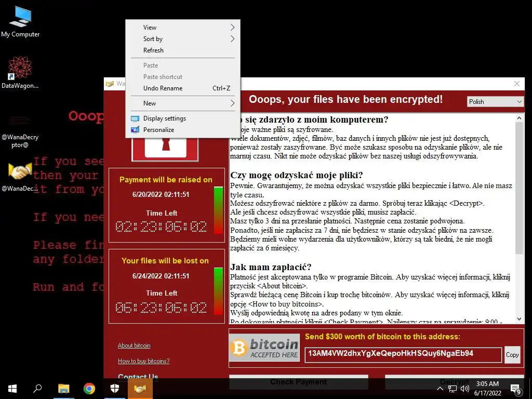Open the My Computer desktop icon

(x=20, y=22)
